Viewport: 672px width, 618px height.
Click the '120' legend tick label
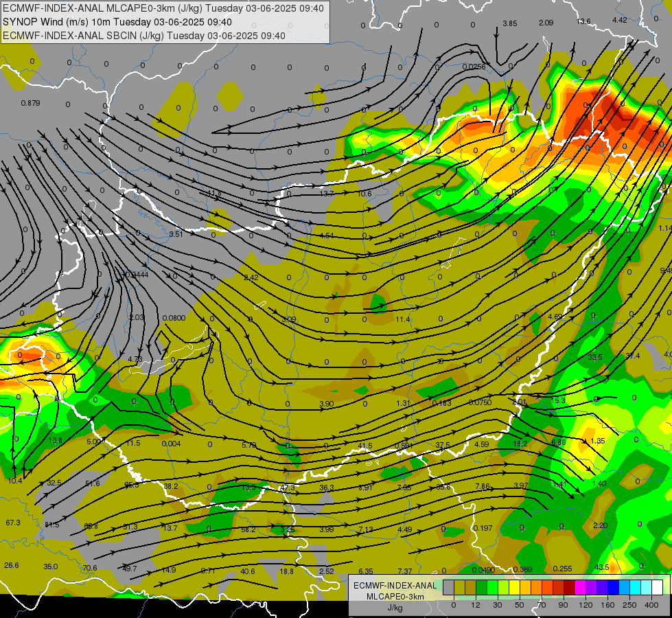point(586,605)
